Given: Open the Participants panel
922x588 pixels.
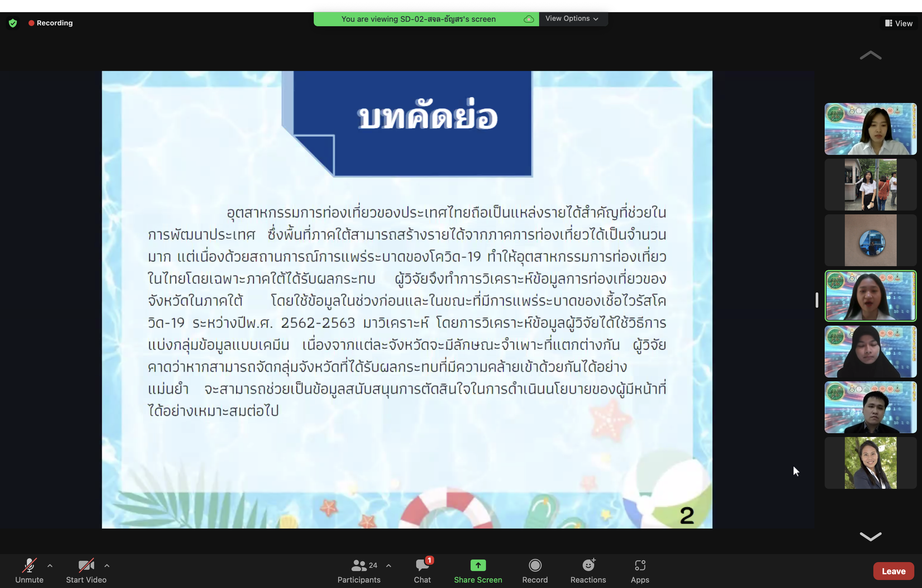Looking at the screenshot, I should coord(359,570).
